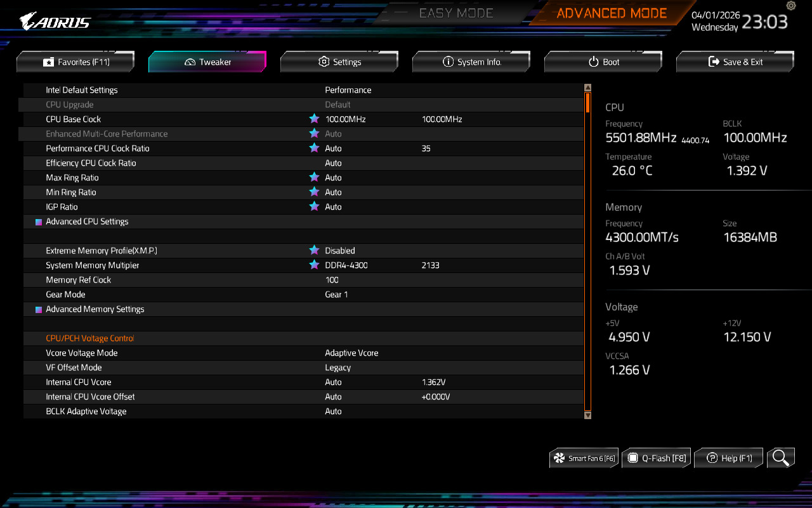This screenshot has width=812, height=508.
Task: Open Min Ring Ratio Auto value
Action: (333, 192)
